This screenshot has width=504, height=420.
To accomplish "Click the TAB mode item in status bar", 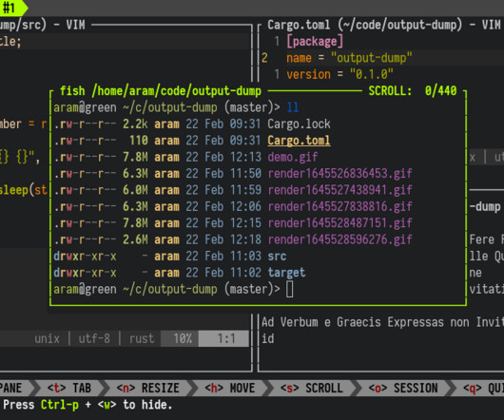I will click(x=69, y=389).
